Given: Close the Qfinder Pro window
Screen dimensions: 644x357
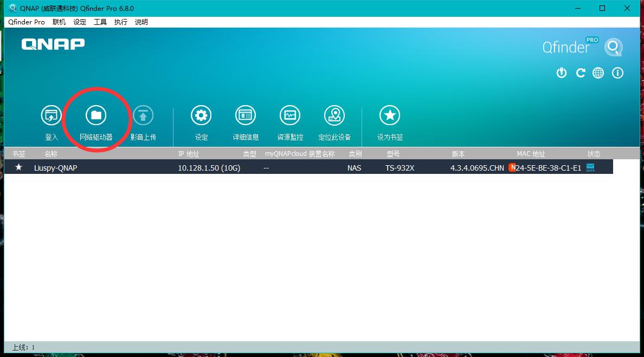Looking at the screenshot, I should point(627,8).
